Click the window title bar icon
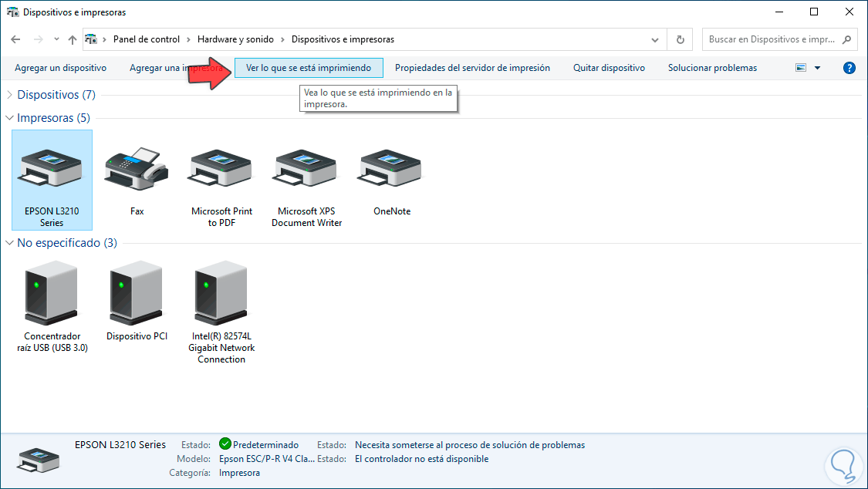The width and height of the screenshot is (868, 489). (x=12, y=12)
